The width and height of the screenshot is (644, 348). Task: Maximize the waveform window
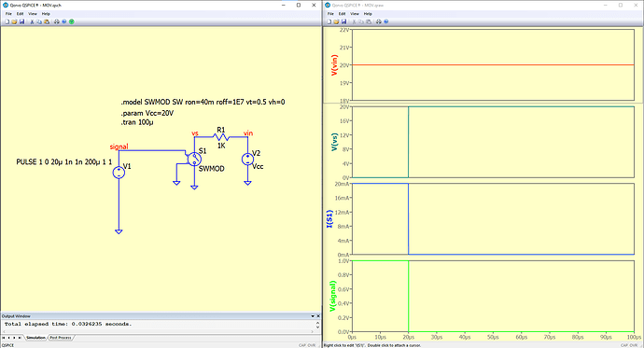(x=621, y=5)
